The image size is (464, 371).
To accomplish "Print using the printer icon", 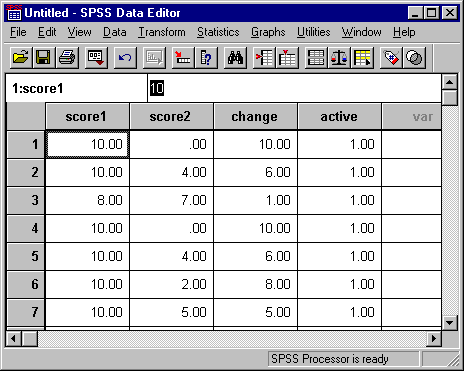I will 67,58.
